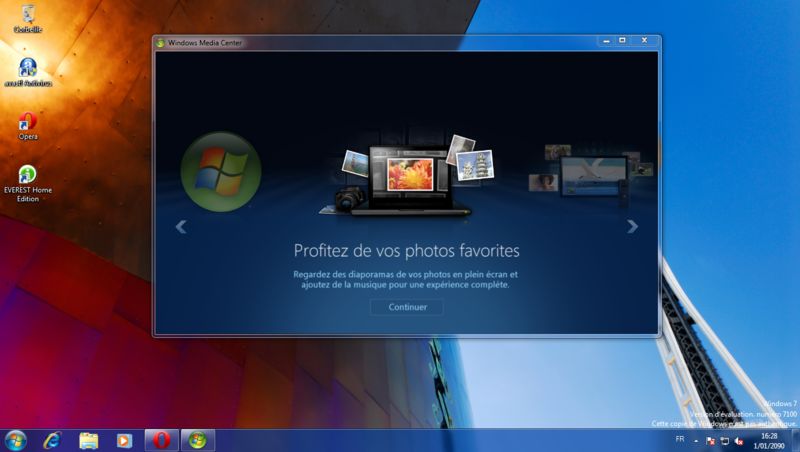Screen dimensions: 800x452
Task: Click the heading 'Profitez de vos photos favorites'
Action: [x=407, y=250]
